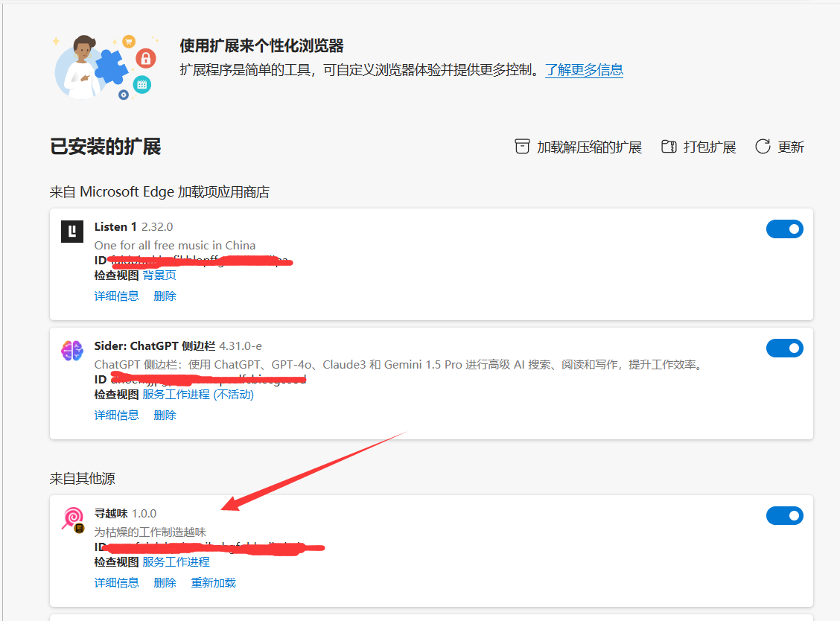Click 重新加载 to reload 寻越味

pos(213,583)
